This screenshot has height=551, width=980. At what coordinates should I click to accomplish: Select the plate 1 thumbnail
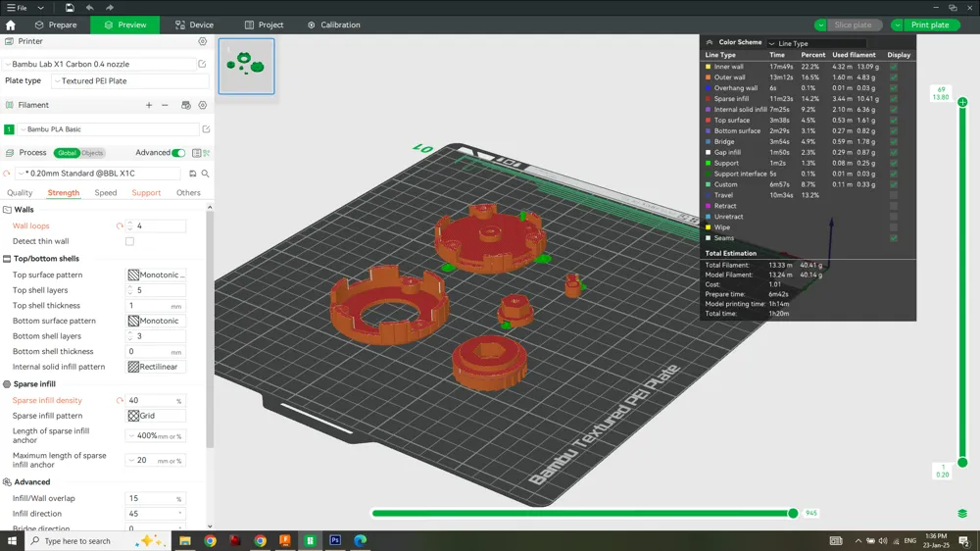246,67
